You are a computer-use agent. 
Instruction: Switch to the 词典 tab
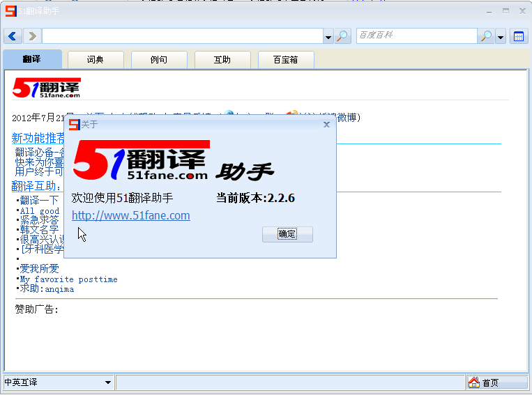click(96, 60)
